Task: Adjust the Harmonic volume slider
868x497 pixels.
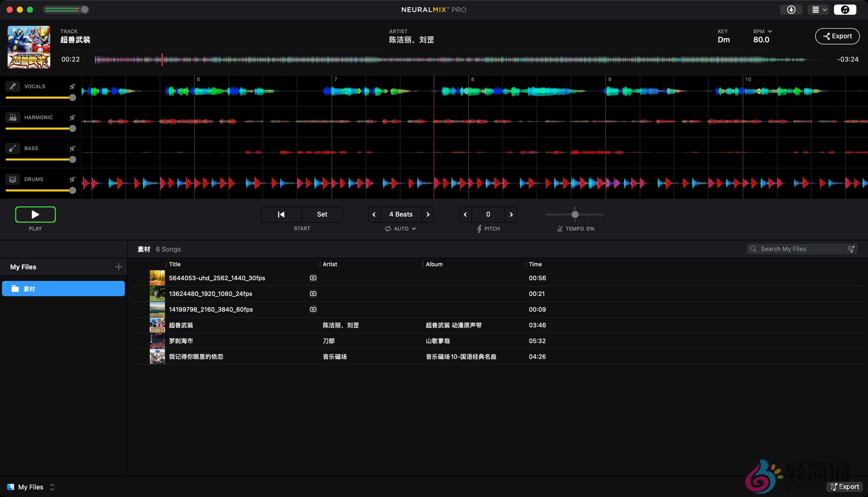Action: pyautogui.click(x=41, y=129)
